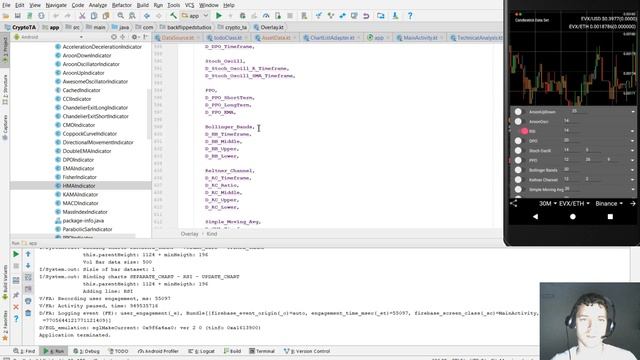640x360 pixels.
Task: Open the VCS menu
Action: coord(189,5)
